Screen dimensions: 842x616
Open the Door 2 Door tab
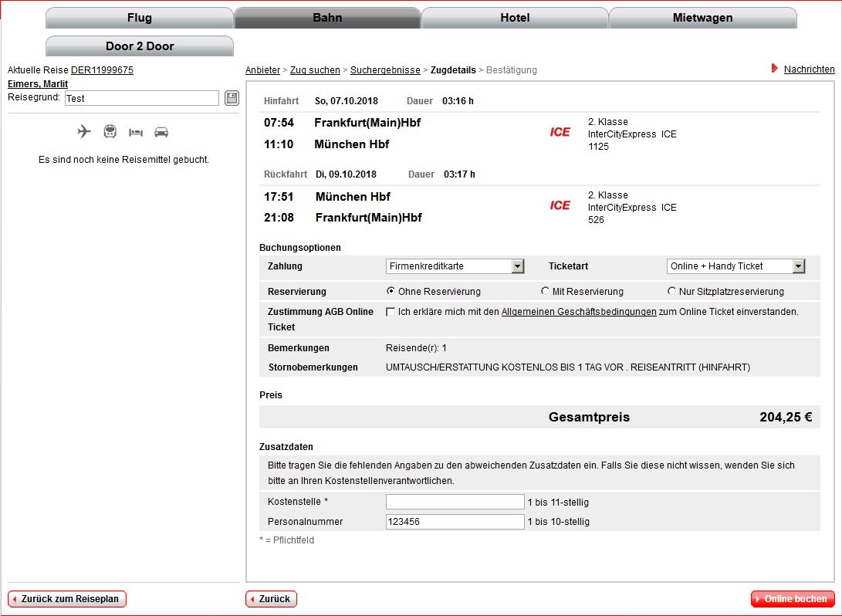[140, 46]
